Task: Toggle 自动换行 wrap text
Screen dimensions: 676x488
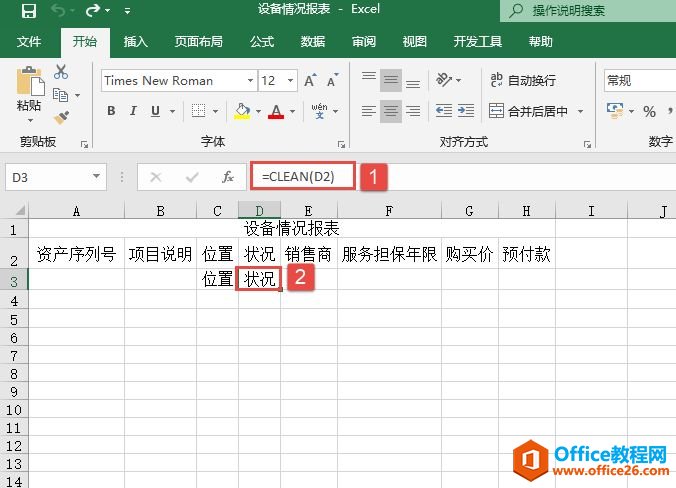Action: point(523,80)
